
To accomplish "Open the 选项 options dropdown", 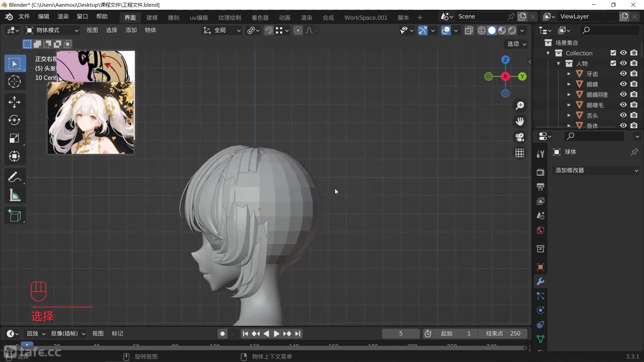I will coord(516,44).
